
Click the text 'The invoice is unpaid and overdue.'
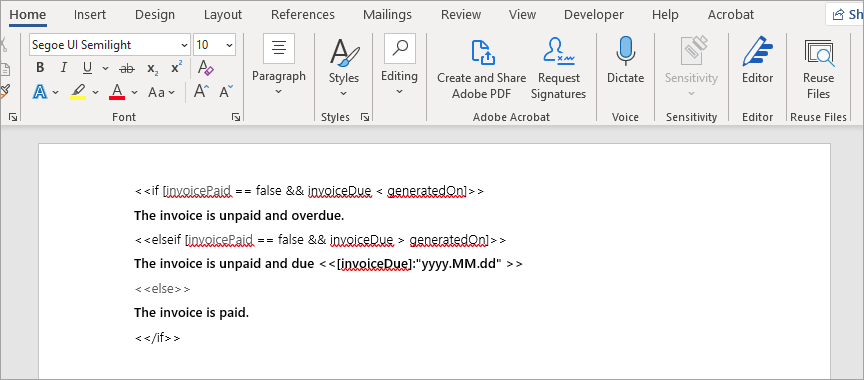239,215
